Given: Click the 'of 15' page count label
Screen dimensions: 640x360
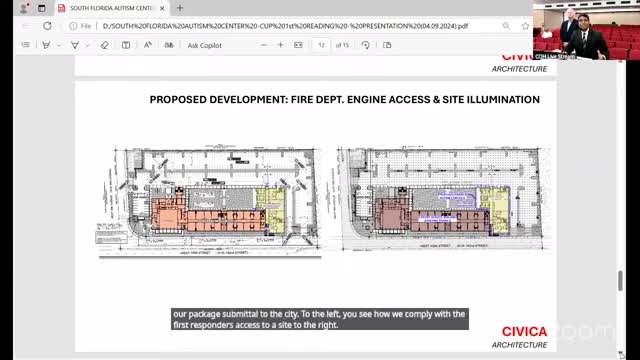Looking at the screenshot, I should (x=342, y=45).
